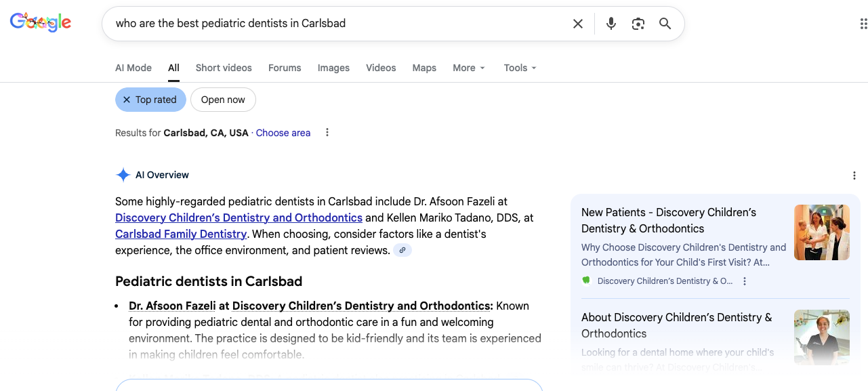Click the Choose area link
Viewport: 868px width, 391px height.
pyautogui.click(x=283, y=132)
